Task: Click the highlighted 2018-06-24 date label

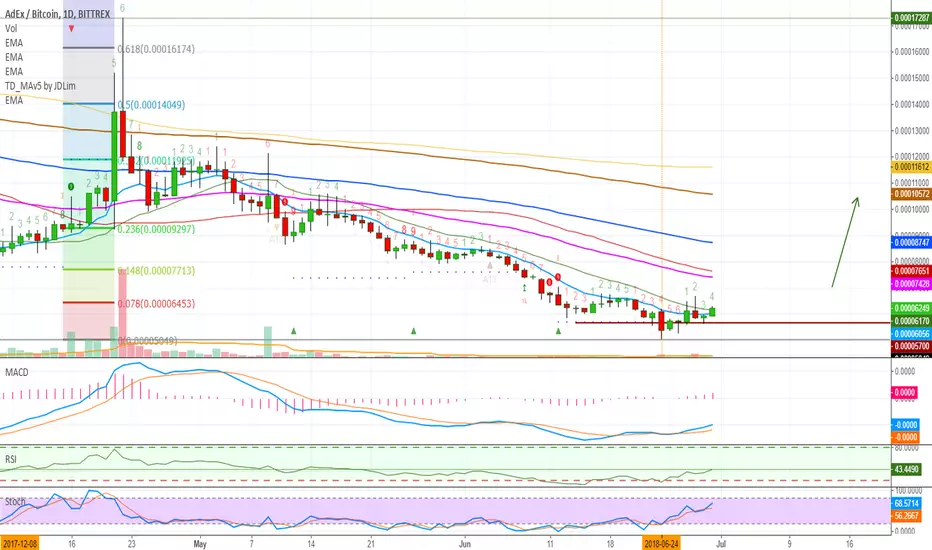Action: click(x=661, y=544)
